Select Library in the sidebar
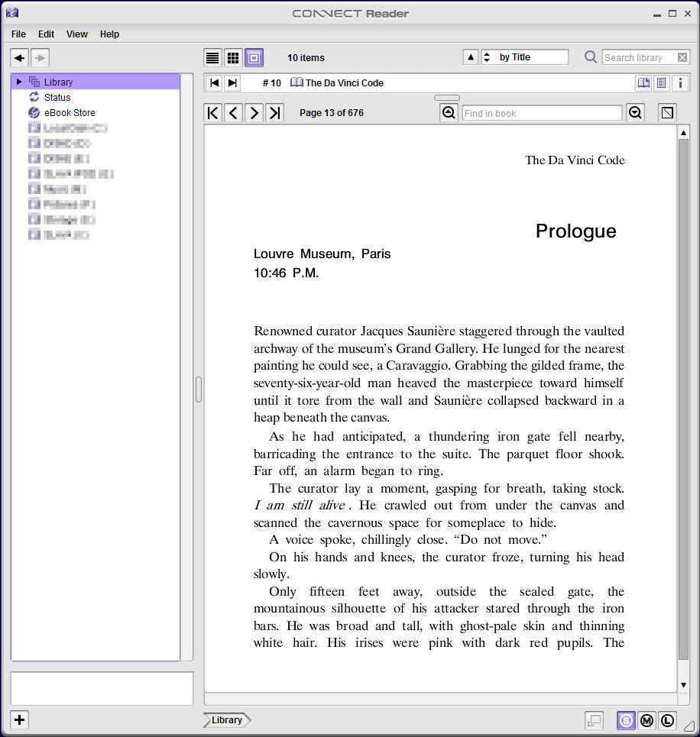The width and height of the screenshot is (700, 737). point(96,82)
